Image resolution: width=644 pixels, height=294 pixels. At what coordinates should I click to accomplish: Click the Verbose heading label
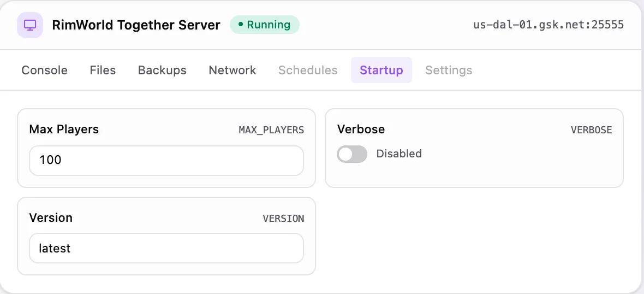pos(361,130)
